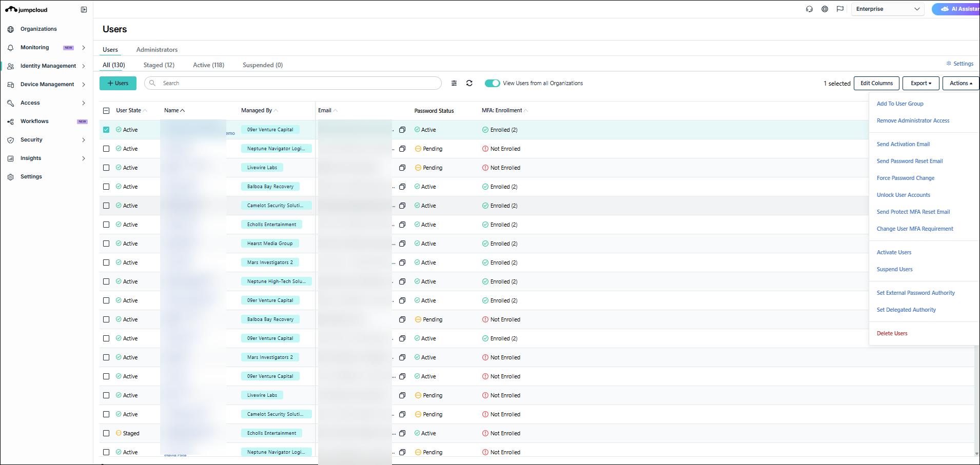
Task: Check the first Livewire Labs row checkbox
Action: pos(106,168)
